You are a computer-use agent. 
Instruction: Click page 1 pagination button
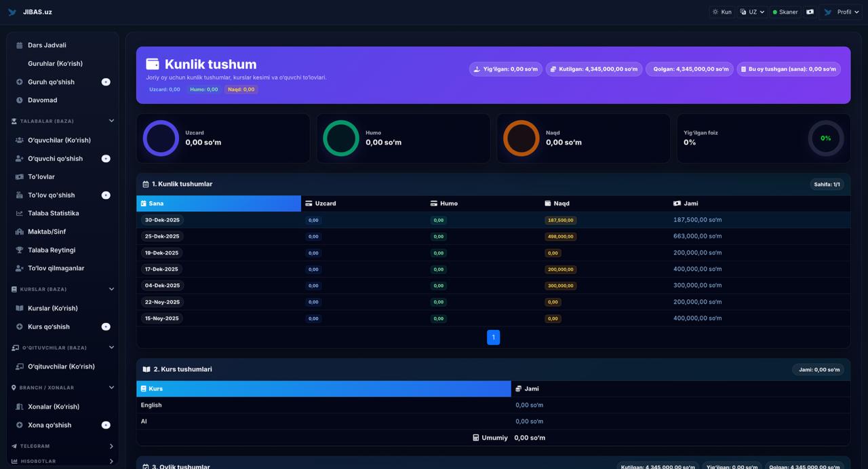point(493,337)
